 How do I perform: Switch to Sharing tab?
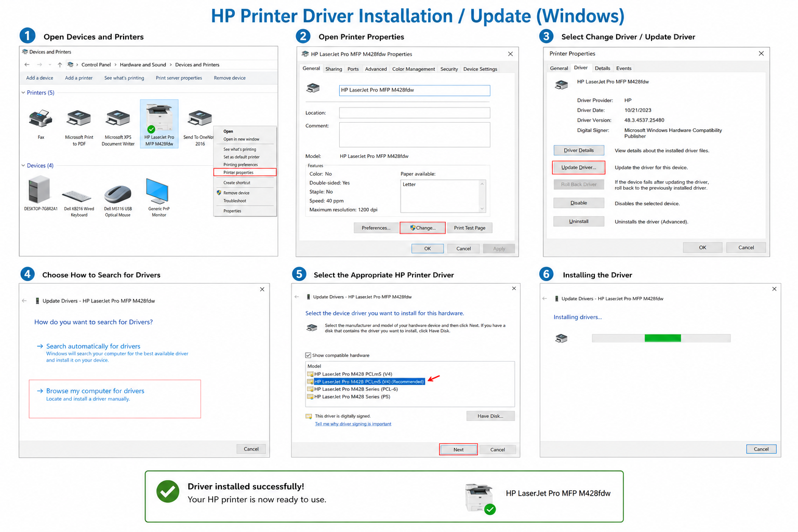[334, 69]
